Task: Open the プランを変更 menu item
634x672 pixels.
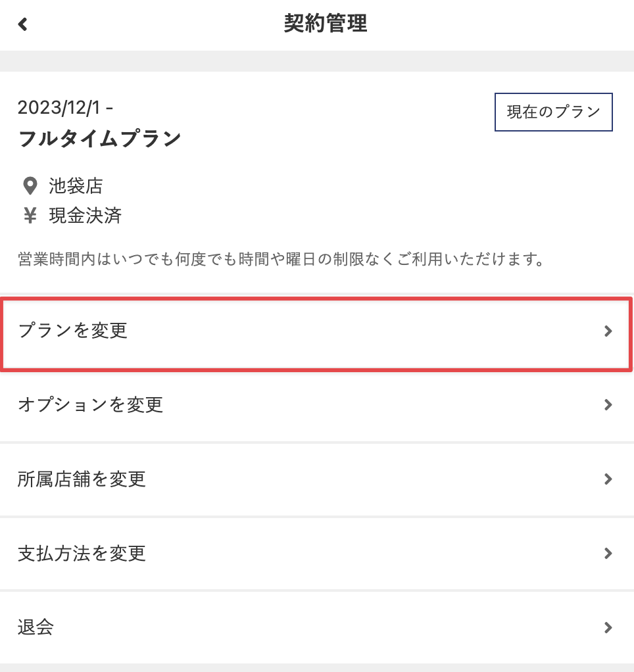Action: (73, 331)
